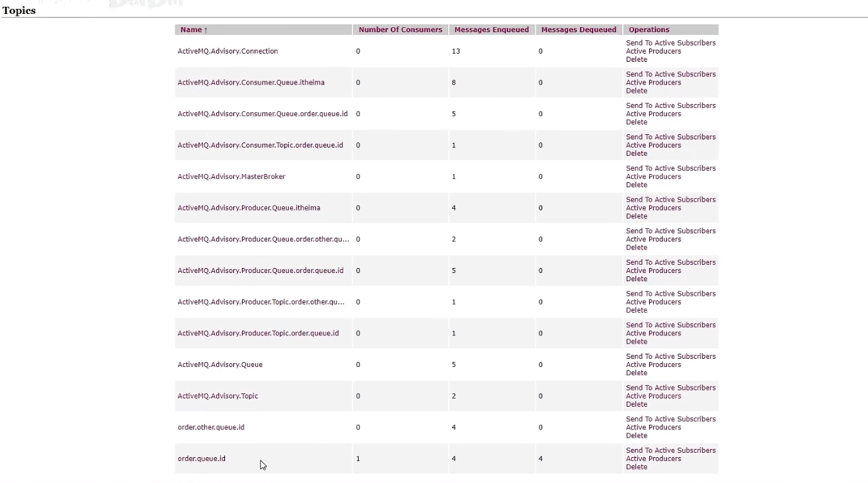Delete Consumer.Queue.order.queue.id advisory topic

pyautogui.click(x=637, y=122)
